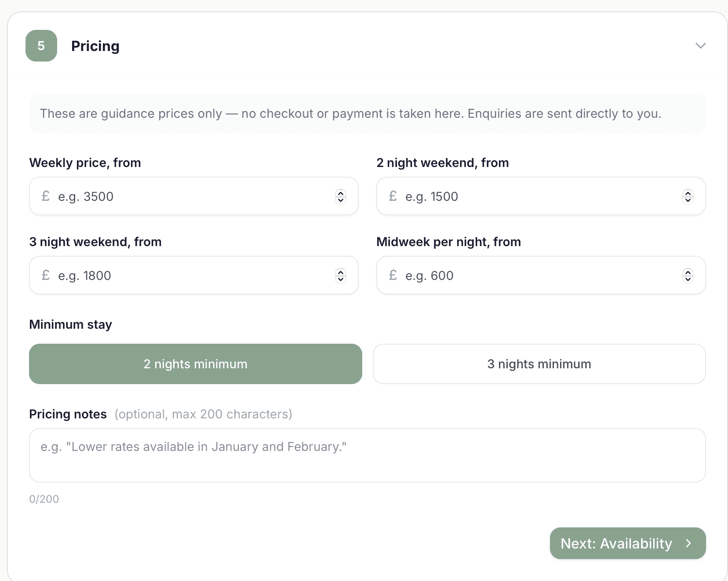This screenshot has width=728, height=581.
Task: Choose the 3 nights minimum option
Action: pyautogui.click(x=539, y=364)
